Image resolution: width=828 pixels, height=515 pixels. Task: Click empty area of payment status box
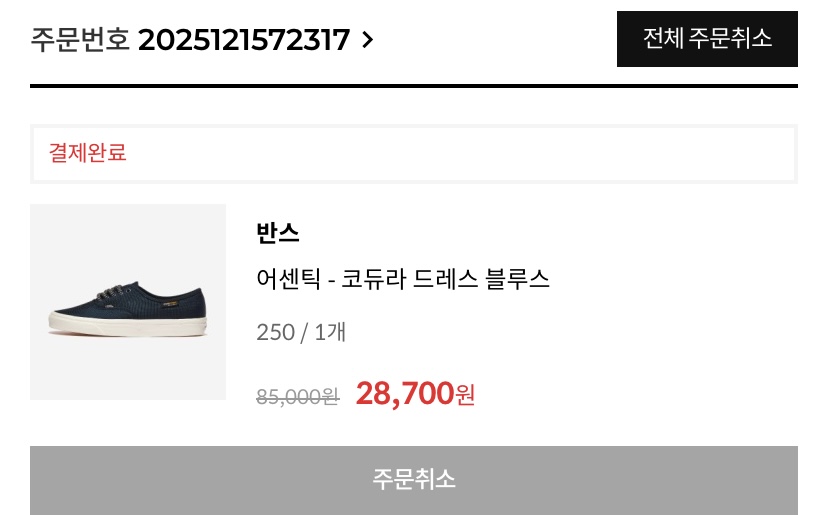click(x=500, y=153)
